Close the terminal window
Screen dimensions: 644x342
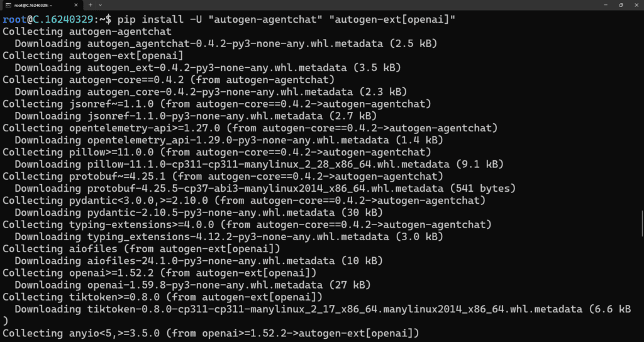point(636,5)
